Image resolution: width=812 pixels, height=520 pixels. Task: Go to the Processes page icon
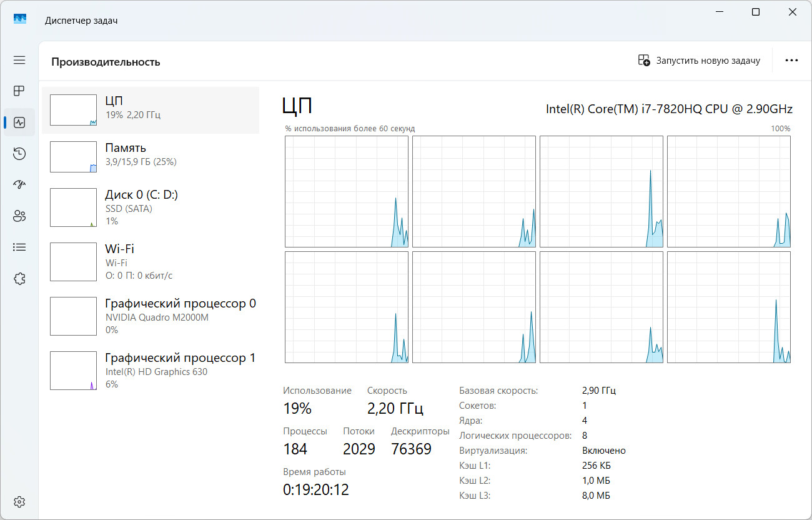19,91
